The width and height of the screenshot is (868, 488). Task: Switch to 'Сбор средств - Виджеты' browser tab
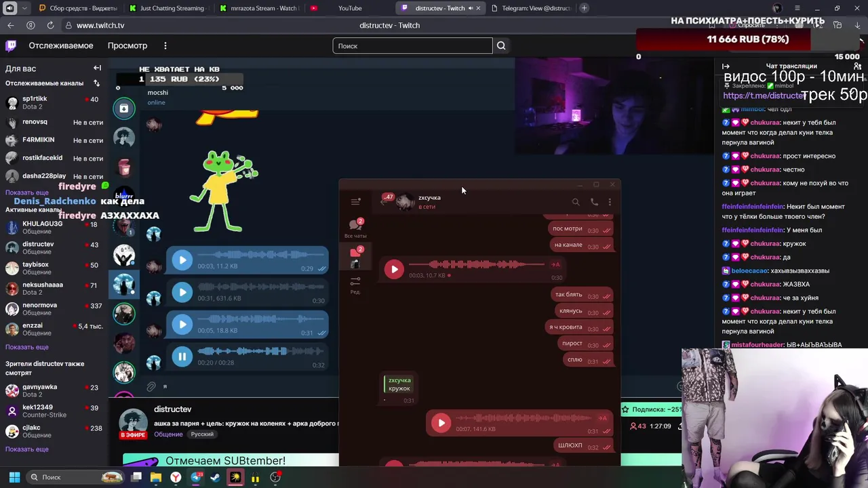pos(77,8)
